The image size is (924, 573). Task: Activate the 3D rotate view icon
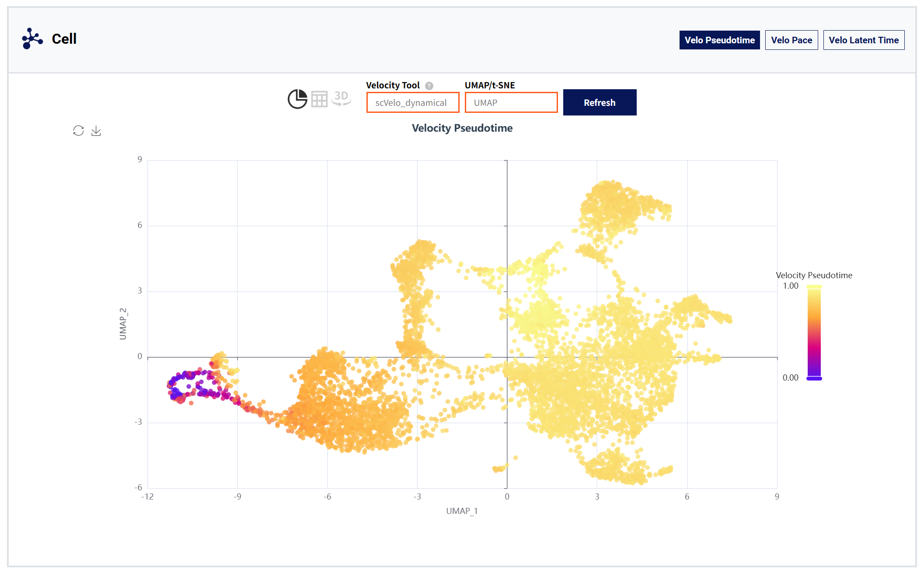tap(341, 98)
